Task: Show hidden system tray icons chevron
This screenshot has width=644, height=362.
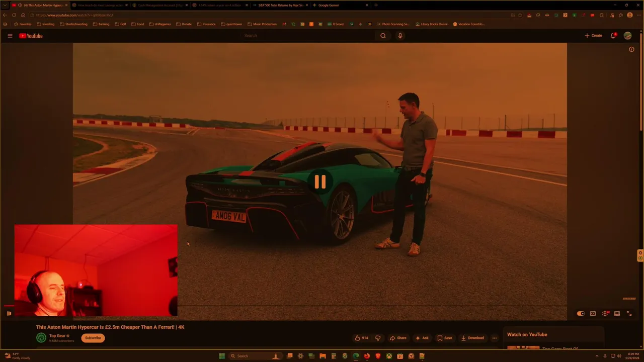Action: coord(597,356)
